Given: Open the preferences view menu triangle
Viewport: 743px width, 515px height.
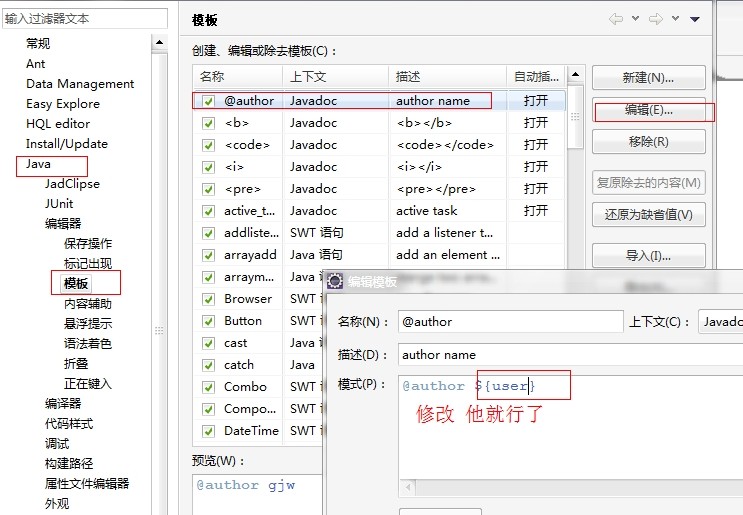Looking at the screenshot, I should click(x=696, y=19).
